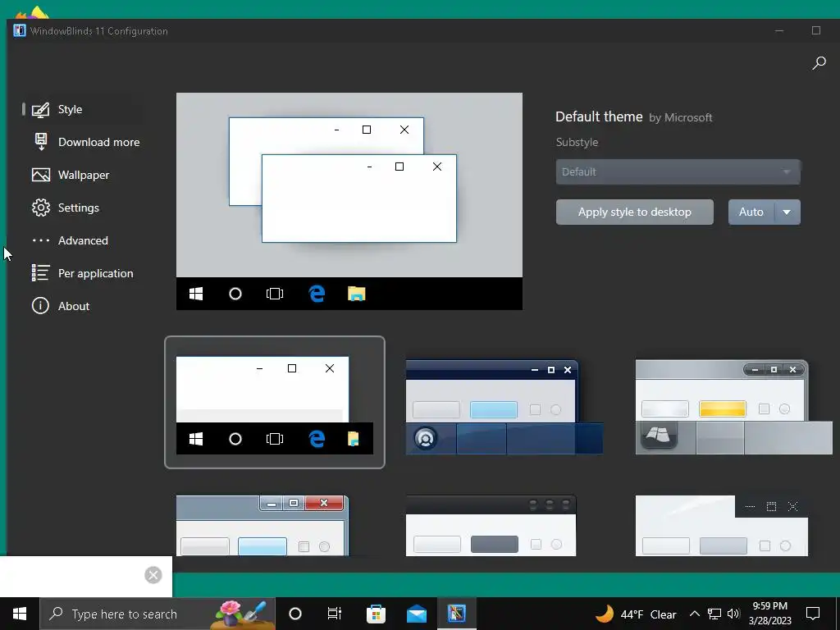Screen dimensions: 840x630
Task: Choose the silver style with yellow button
Action: (x=733, y=407)
